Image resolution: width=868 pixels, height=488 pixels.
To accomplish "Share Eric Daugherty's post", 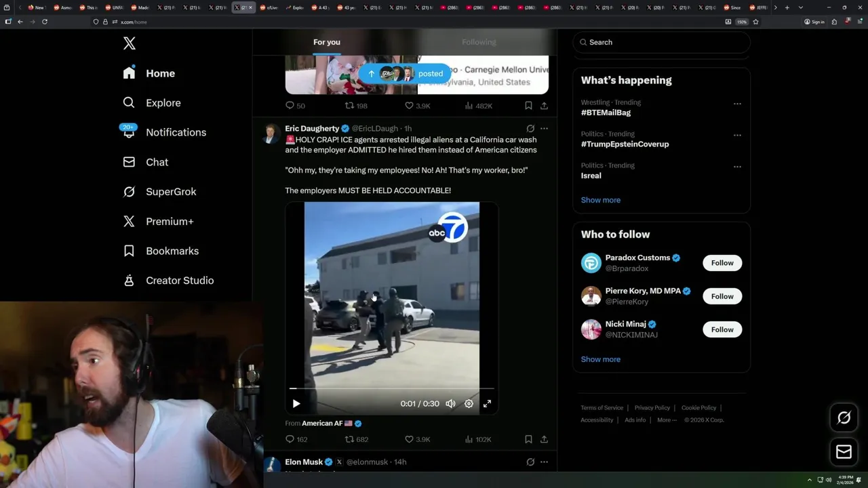I will pos(544,439).
